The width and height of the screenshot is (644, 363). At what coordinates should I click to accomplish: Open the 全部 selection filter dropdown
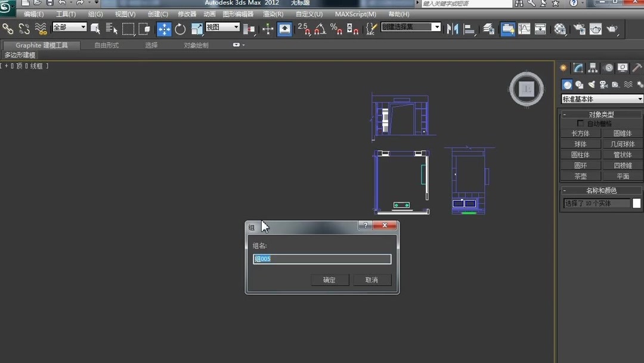click(x=69, y=27)
